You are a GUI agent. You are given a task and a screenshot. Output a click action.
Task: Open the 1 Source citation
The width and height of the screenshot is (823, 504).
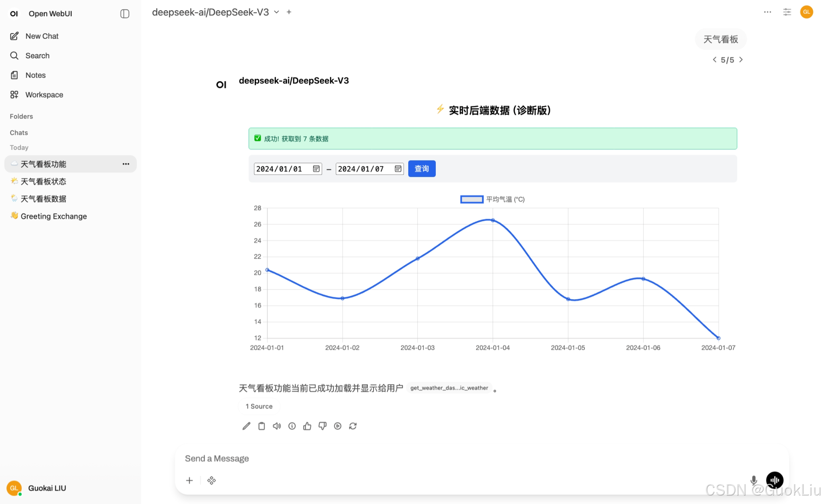pos(259,406)
